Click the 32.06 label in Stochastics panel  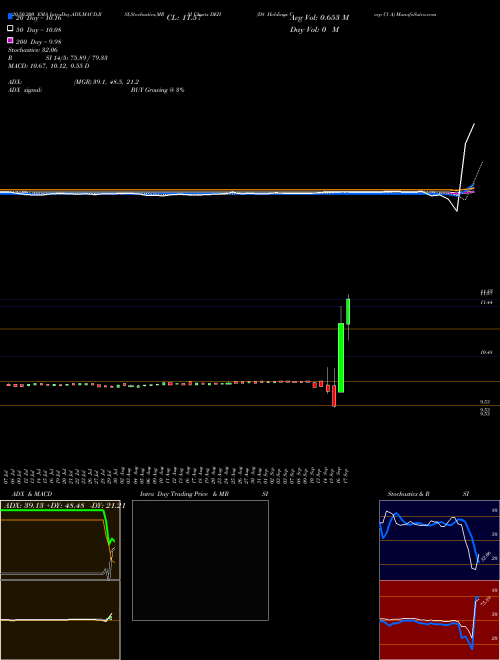point(486,556)
